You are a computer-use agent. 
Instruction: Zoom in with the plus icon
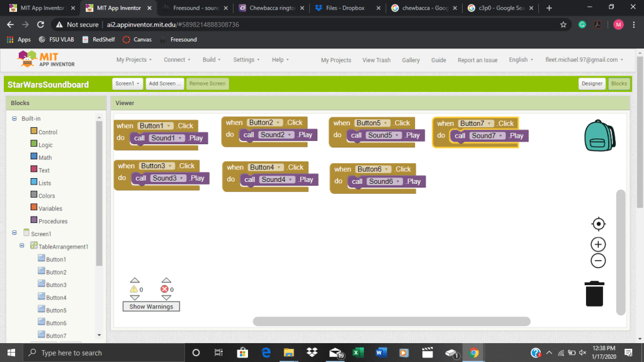coord(598,244)
